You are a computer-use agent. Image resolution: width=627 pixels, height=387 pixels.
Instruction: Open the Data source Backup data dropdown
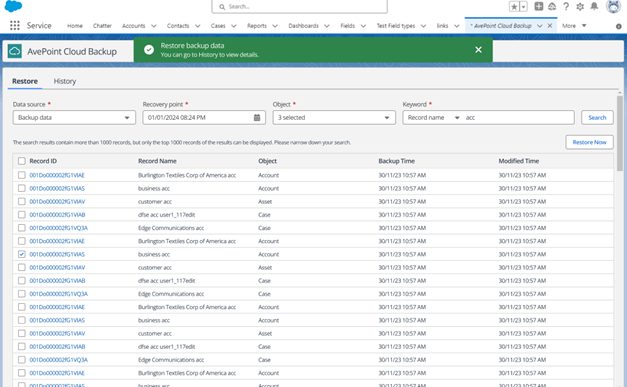coord(74,118)
